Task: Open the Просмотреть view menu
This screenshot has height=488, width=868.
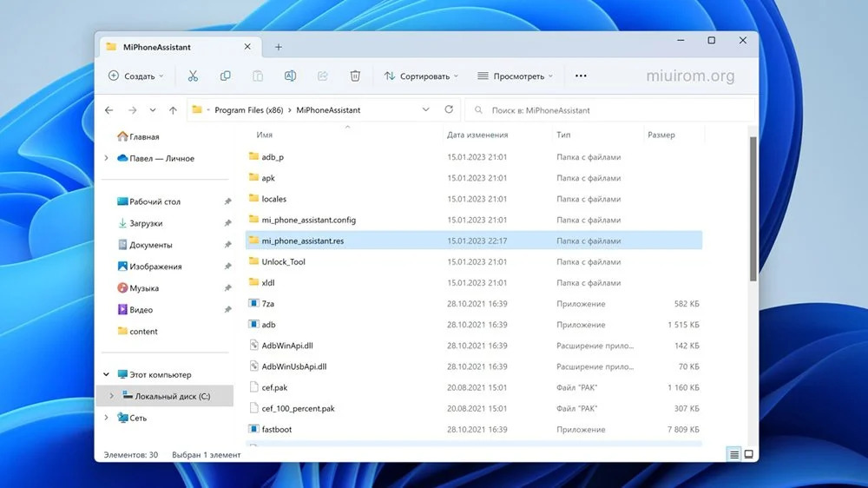Action: click(516, 76)
